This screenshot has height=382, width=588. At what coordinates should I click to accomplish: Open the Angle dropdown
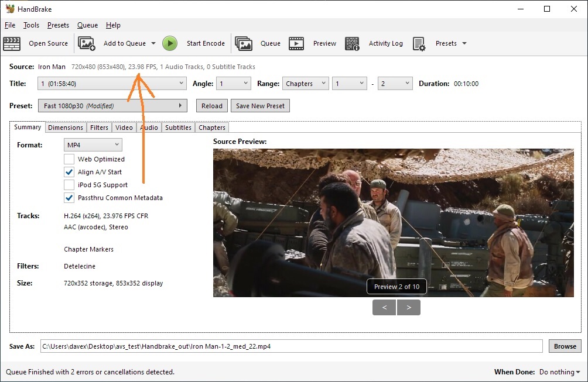pyautogui.click(x=234, y=84)
